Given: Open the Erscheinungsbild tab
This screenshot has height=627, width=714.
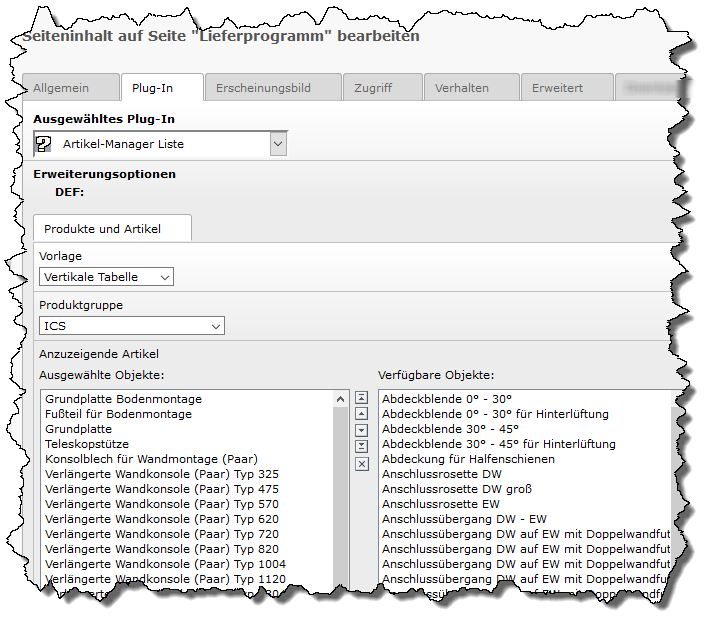Looking at the screenshot, I should pyautogui.click(x=263, y=88).
